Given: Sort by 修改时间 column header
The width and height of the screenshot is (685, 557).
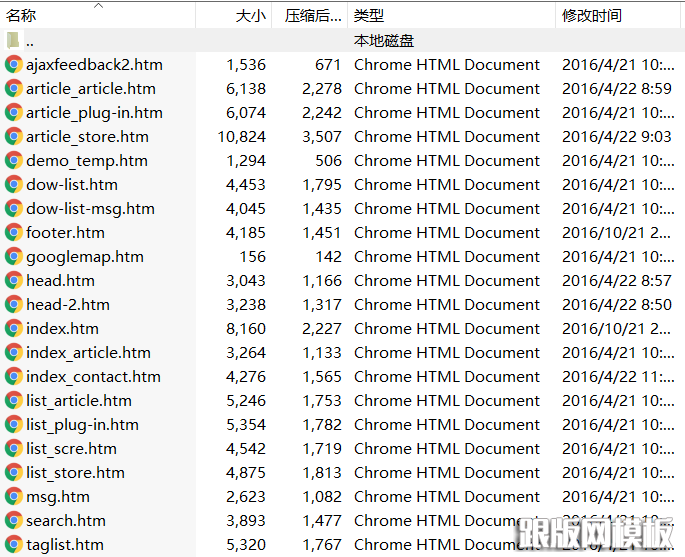Looking at the screenshot, I should point(591,16).
